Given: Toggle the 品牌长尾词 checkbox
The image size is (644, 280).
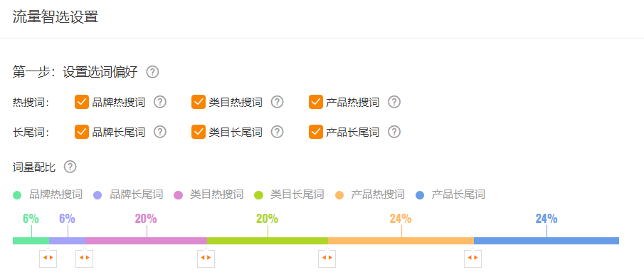Looking at the screenshot, I should tap(82, 132).
